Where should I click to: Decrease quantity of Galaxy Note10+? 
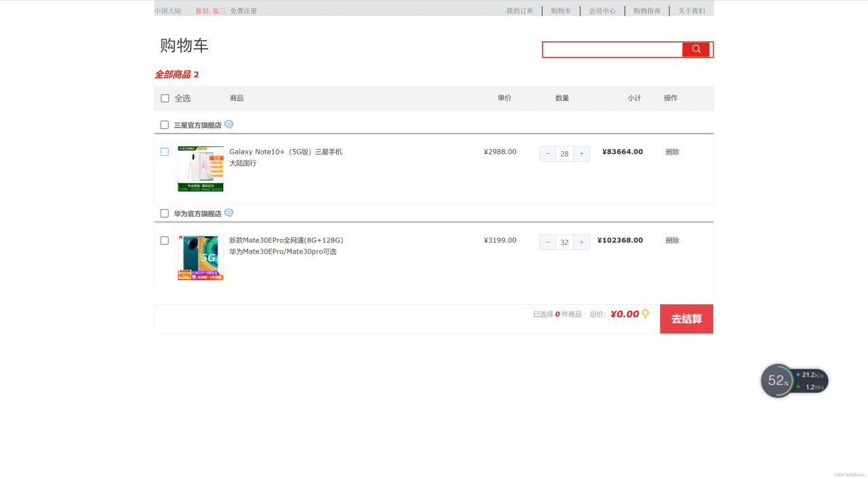(x=548, y=154)
